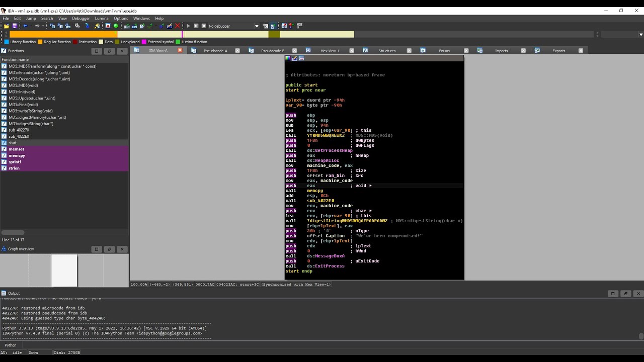Select sprintf in Functions list
Screen dimensions: 644x362
click(x=64, y=162)
